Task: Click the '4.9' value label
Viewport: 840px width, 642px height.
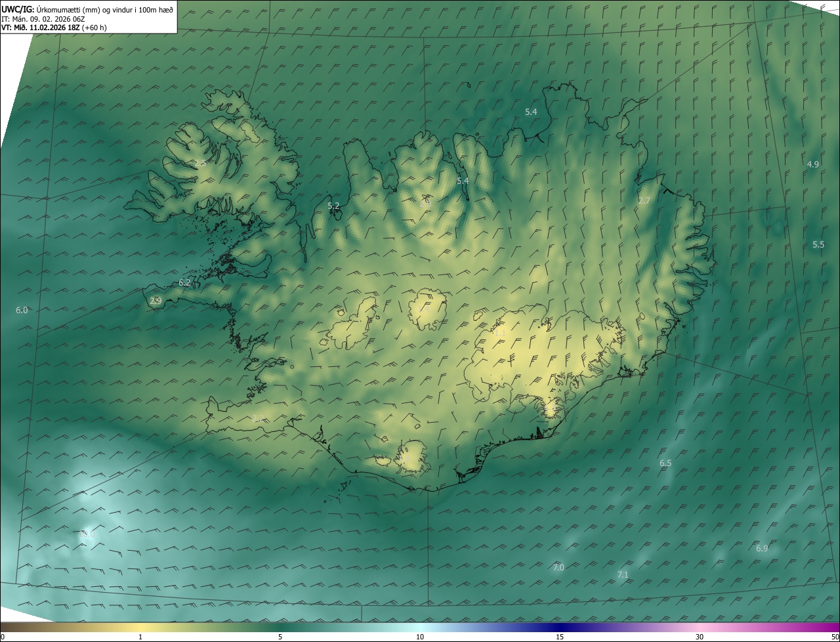Action: [812, 164]
